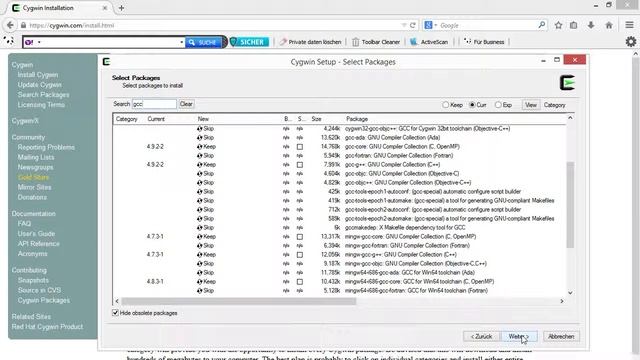Cycle the gcc-core Keep action icon

[200, 147]
